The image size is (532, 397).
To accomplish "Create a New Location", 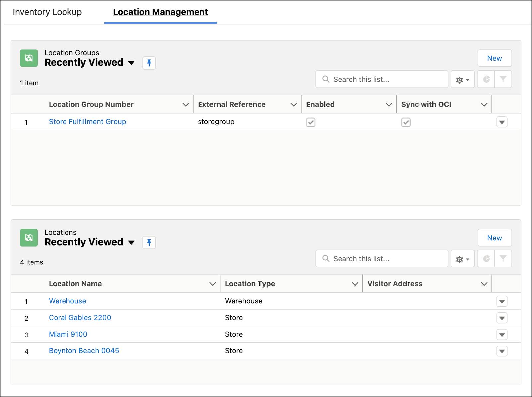I will coord(495,238).
